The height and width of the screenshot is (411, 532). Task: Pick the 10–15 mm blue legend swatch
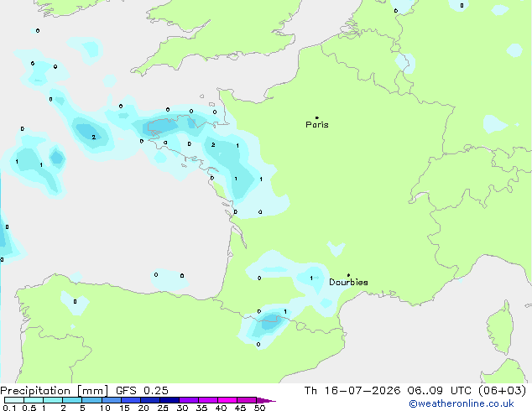click(x=112, y=400)
